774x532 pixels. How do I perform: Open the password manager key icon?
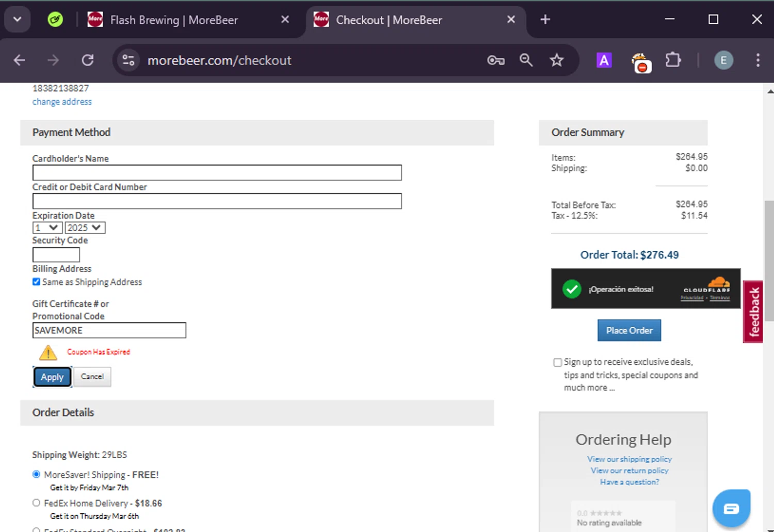(x=496, y=60)
